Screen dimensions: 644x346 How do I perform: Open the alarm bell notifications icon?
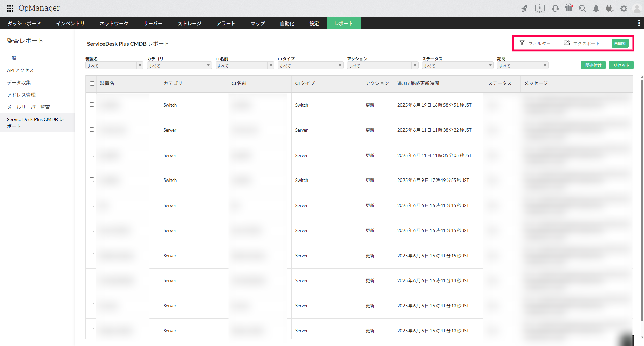point(596,9)
